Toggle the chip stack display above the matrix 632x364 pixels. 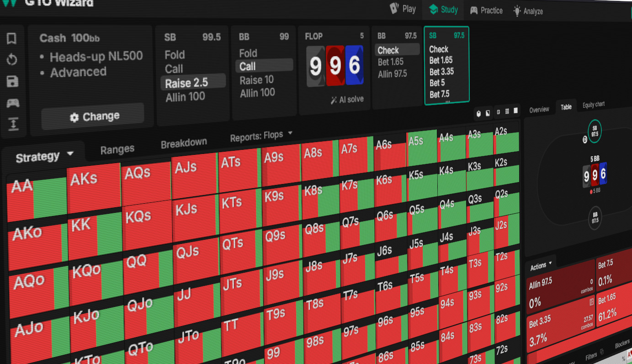[478, 113]
